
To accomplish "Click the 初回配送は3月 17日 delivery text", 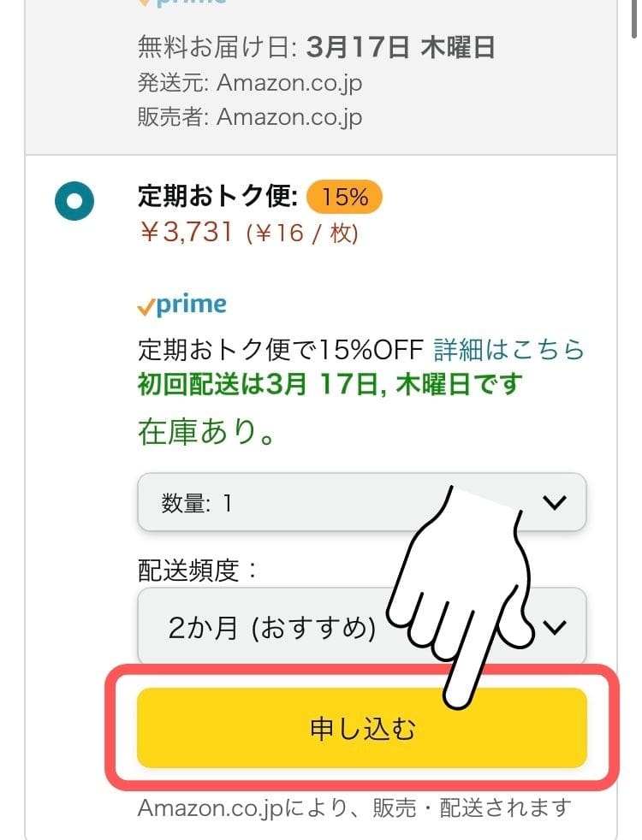I will (330, 385).
